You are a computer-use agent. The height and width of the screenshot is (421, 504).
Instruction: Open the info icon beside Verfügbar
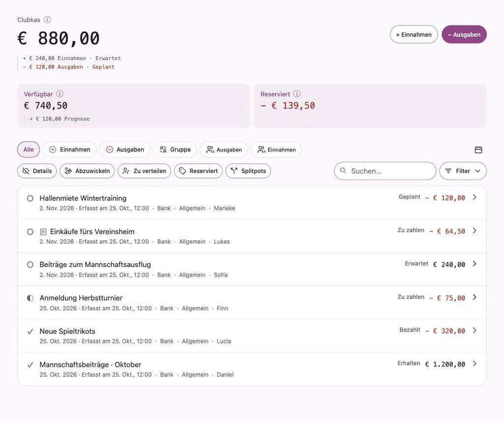click(60, 94)
